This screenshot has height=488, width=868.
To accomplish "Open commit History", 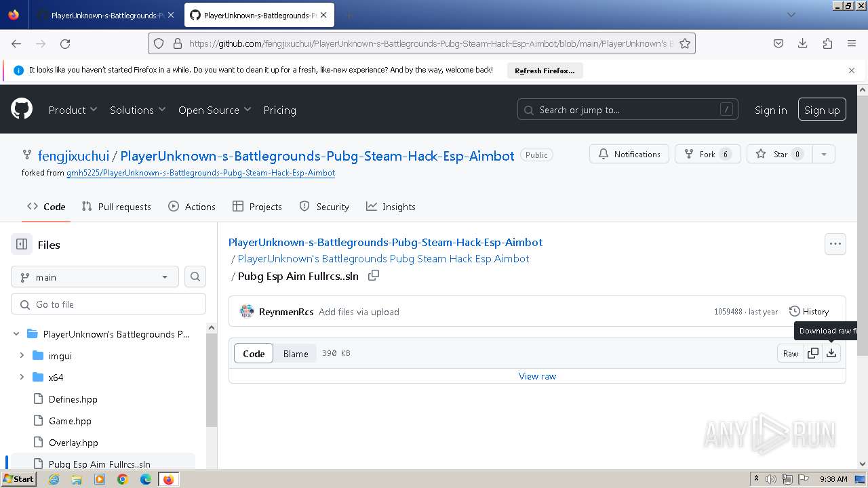I will click(x=809, y=312).
